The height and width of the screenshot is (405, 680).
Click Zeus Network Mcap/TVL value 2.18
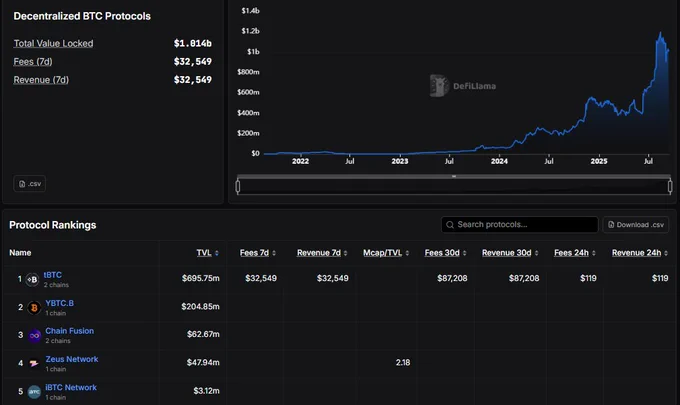point(403,363)
